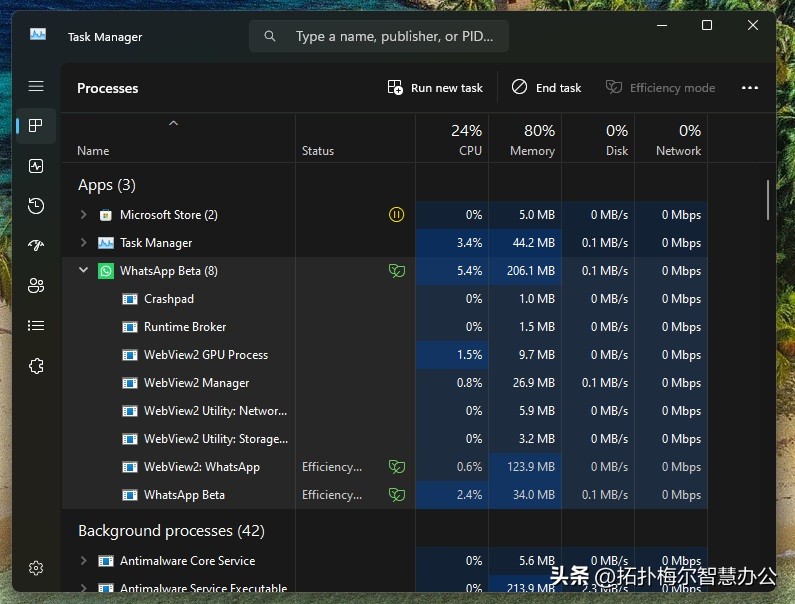Click the efficiency leaf icon on WhatsApp Beta (8) row
Viewport: 795px width, 604px height.
[x=396, y=271]
